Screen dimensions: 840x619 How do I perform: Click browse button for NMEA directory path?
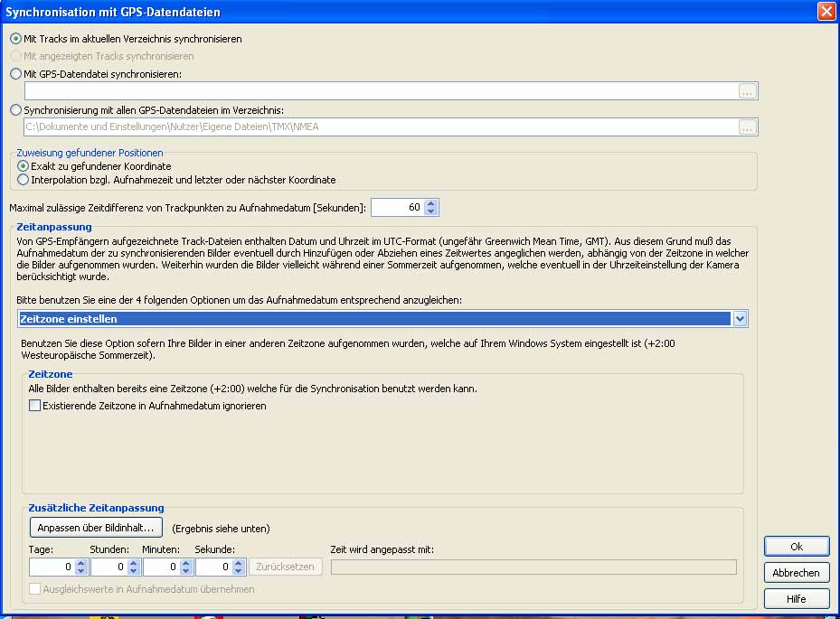click(x=747, y=127)
